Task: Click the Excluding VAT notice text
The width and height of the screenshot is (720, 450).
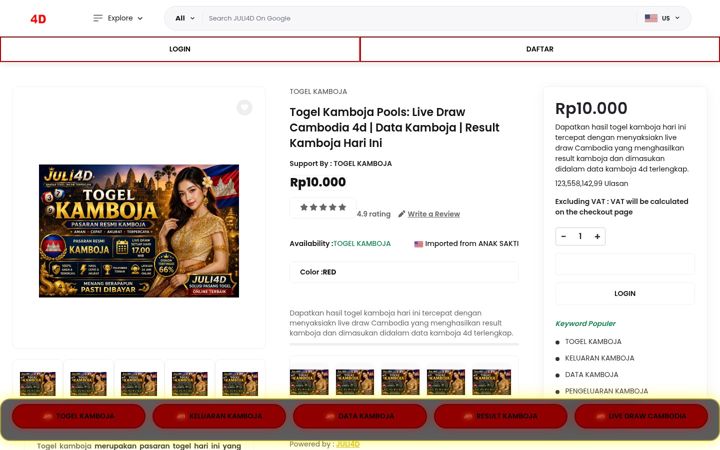Action: pyautogui.click(x=621, y=207)
